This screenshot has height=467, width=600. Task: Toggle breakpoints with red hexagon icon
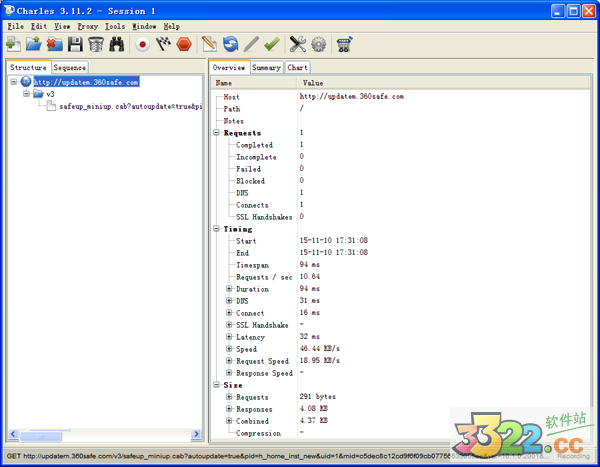(x=184, y=44)
